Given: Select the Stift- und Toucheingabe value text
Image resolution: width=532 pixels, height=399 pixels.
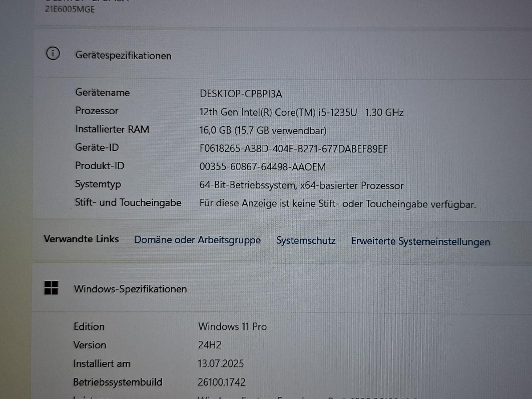Looking at the screenshot, I should pyautogui.click(x=338, y=204).
